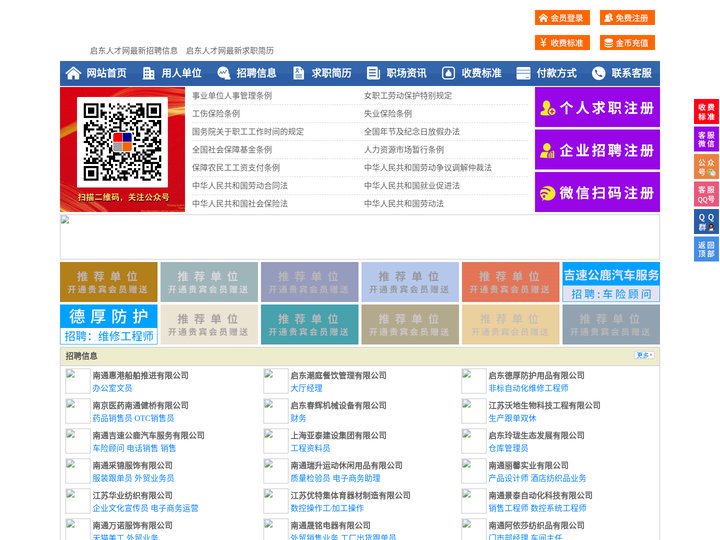The image size is (720, 540).
Task: Click the logo thumbnail for 启东潮庭餐饮管理有限公司
Action: point(276,381)
